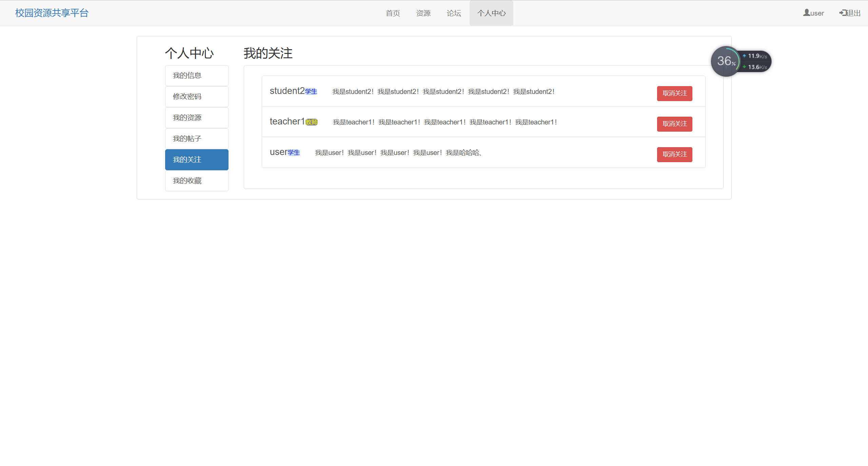Unfollow user with 取消关注 button
Screen dimensions: 868x466
[x=674, y=154]
